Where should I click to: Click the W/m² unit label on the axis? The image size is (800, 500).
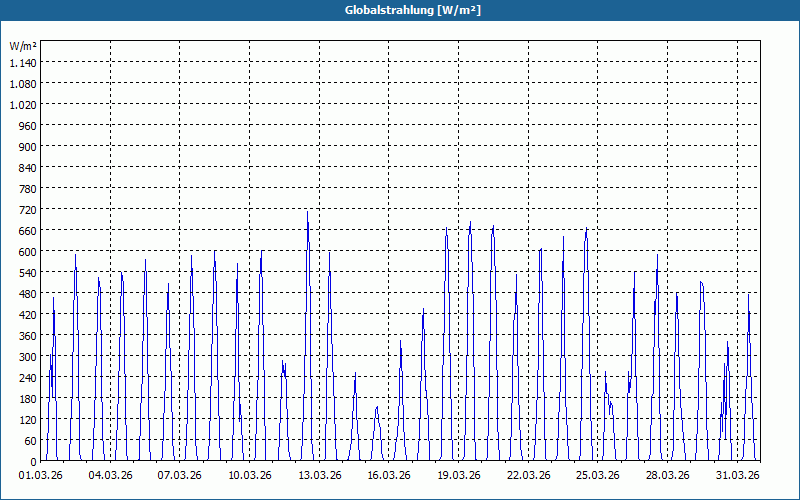[23, 46]
